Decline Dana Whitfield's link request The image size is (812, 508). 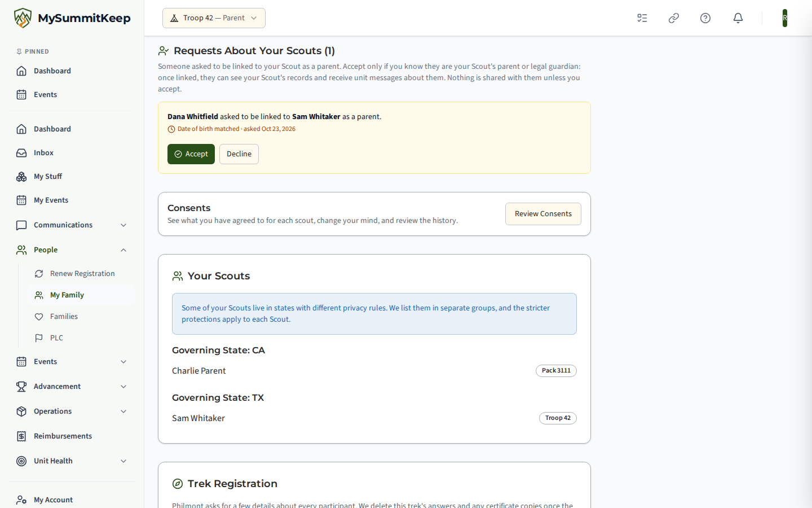tap(239, 154)
